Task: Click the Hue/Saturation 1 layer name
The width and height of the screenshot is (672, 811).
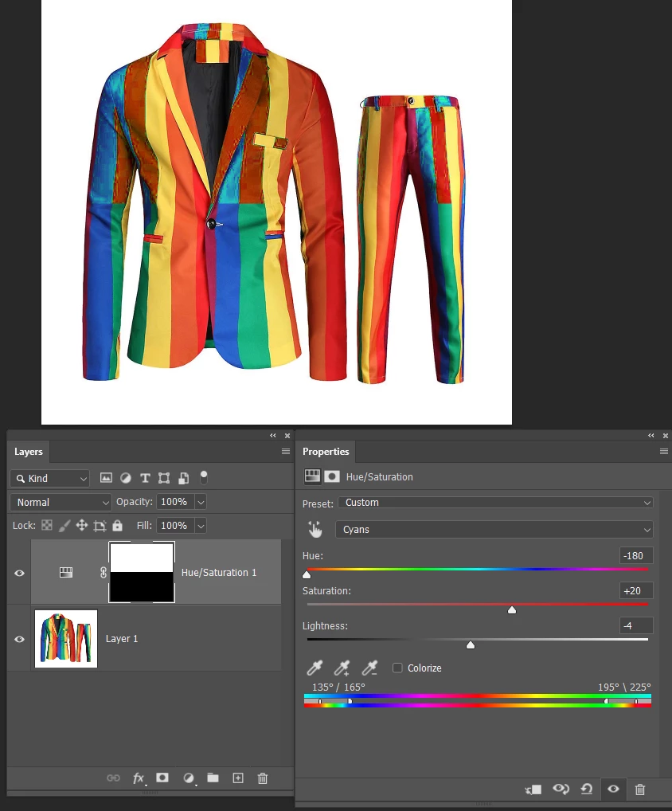Action: 219,573
